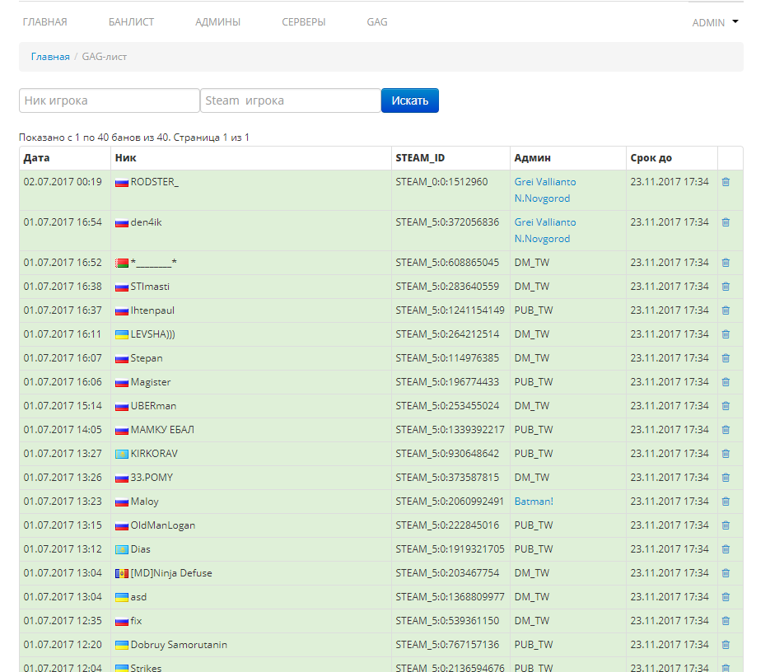The image size is (784, 672).
Task: Remove the STImasti entry with trash icon
Action: tap(726, 287)
